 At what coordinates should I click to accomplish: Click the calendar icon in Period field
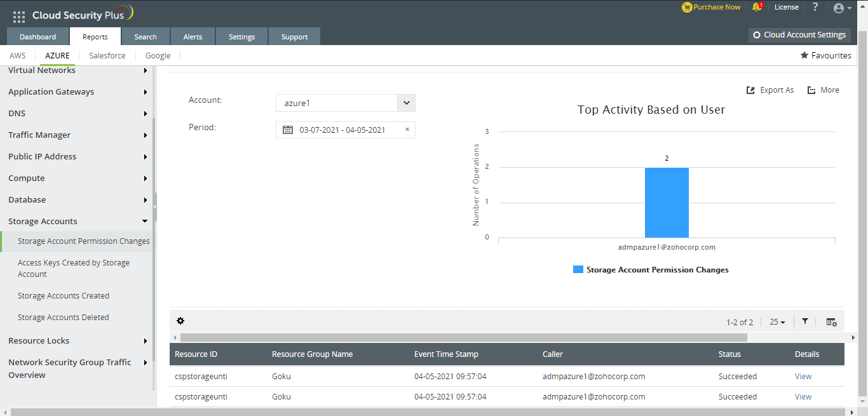(x=288, y=130)
